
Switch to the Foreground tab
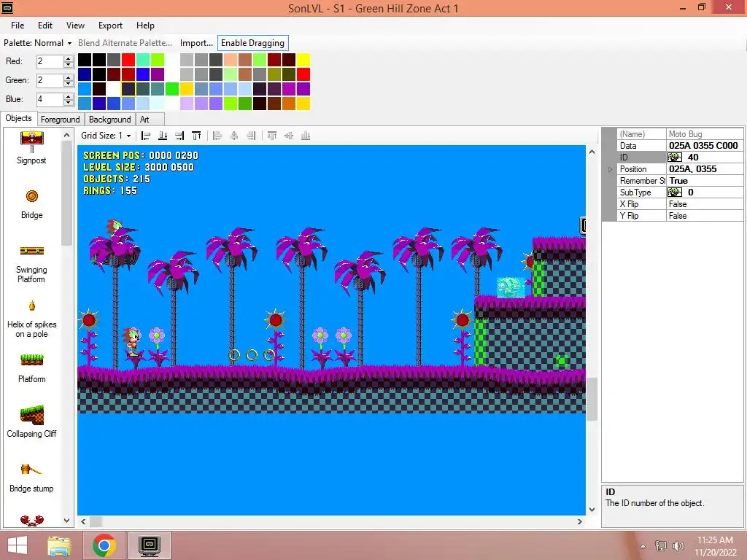pos(60,120)
